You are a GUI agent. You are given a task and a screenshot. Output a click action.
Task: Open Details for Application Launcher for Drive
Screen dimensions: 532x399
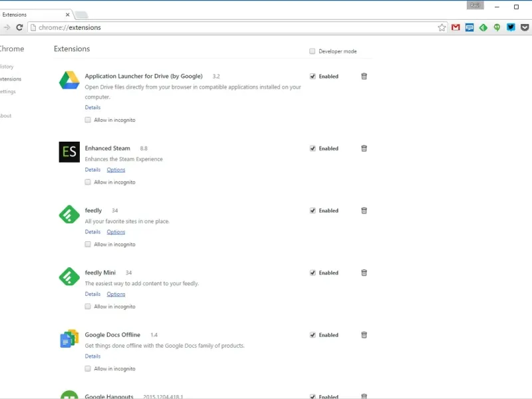(x=92, y=107)
